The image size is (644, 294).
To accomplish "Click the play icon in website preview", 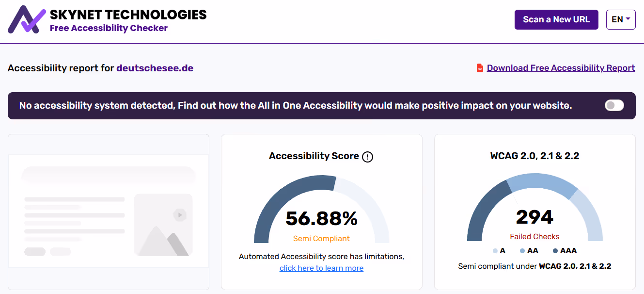I will point(180,215).
